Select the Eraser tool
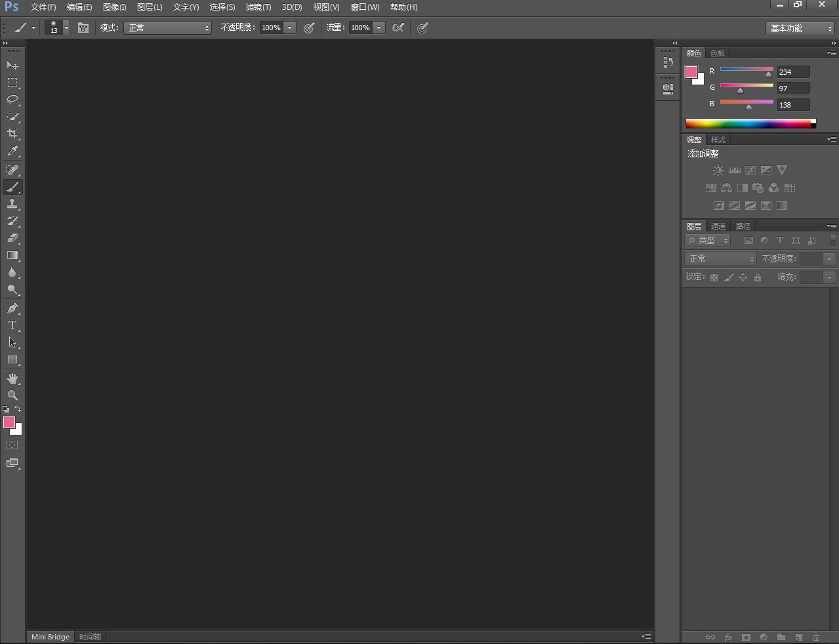The height and width of the screenshot is (644, 839). pos(12,239)
